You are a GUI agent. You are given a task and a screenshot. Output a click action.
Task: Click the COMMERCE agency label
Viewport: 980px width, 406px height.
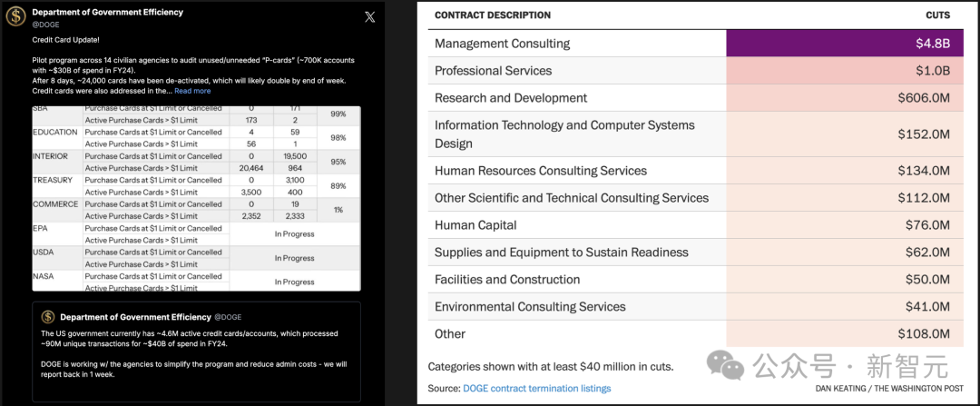[55, 204]
